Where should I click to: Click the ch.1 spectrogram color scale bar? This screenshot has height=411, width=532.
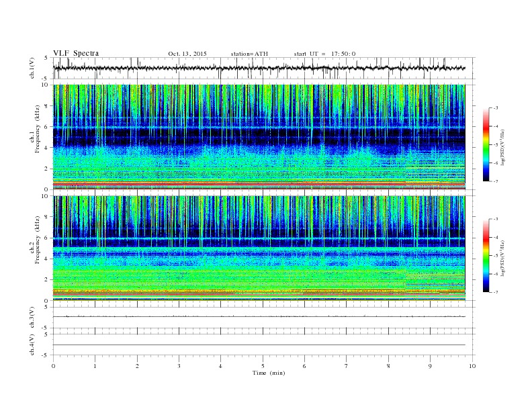coord(486,144)
